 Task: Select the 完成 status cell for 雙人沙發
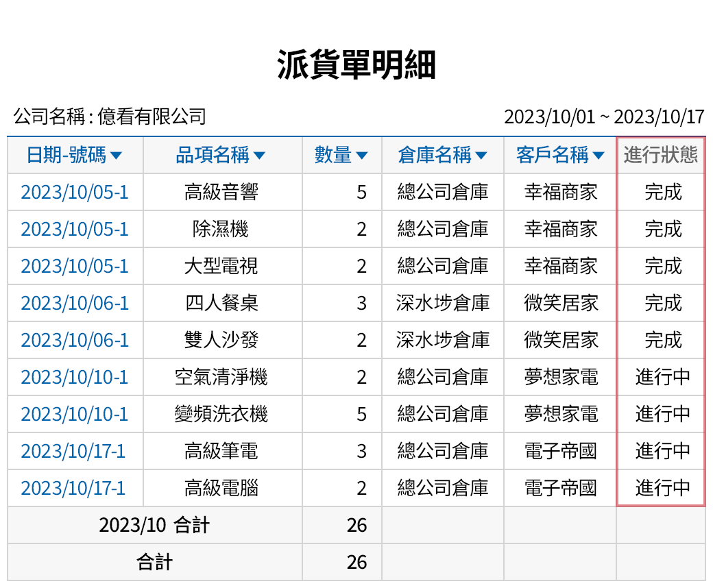click(660, 341)
